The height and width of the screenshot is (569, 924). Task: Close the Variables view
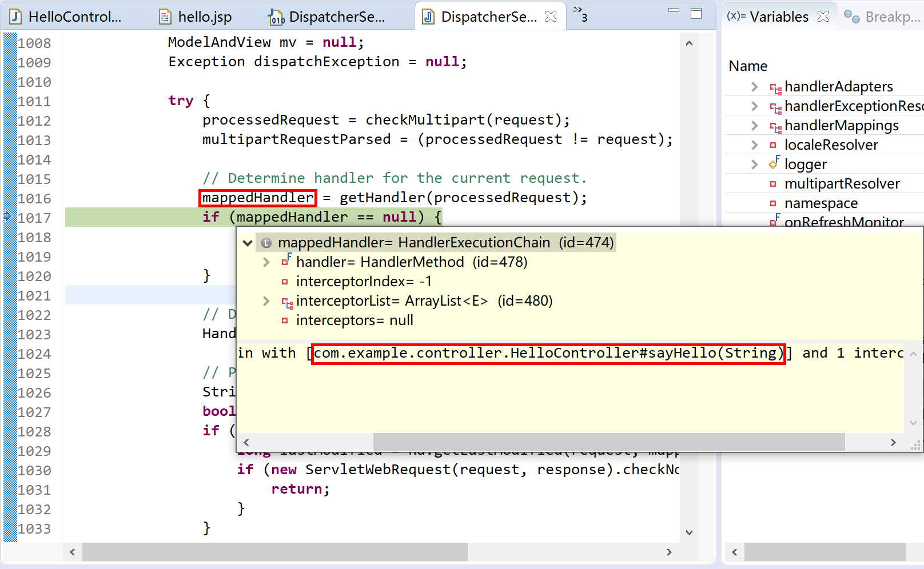(x=823, y=17)
